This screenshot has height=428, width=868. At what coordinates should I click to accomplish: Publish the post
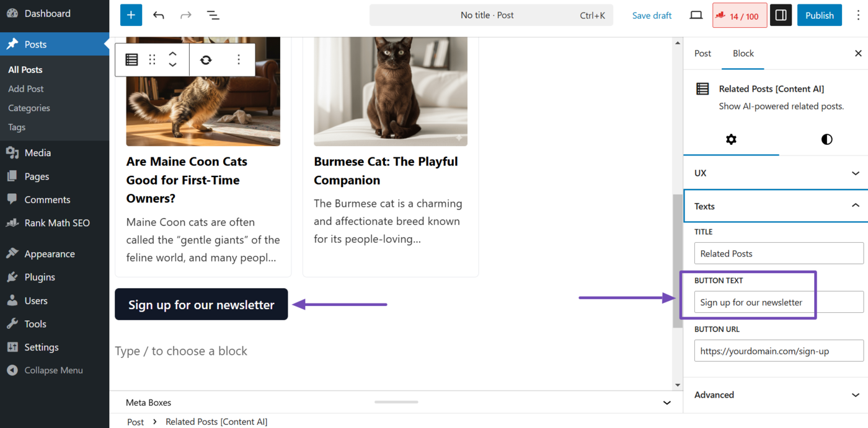(819, 15)
